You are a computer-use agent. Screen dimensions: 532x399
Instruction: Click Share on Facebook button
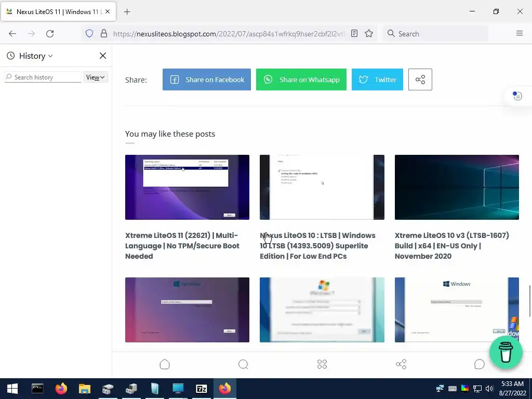[207, 79]
